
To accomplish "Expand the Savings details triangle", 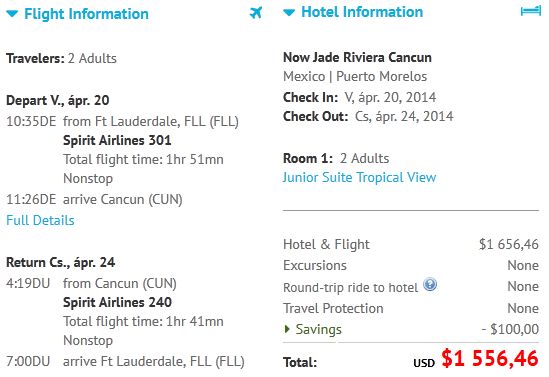I will click(287, 329).
